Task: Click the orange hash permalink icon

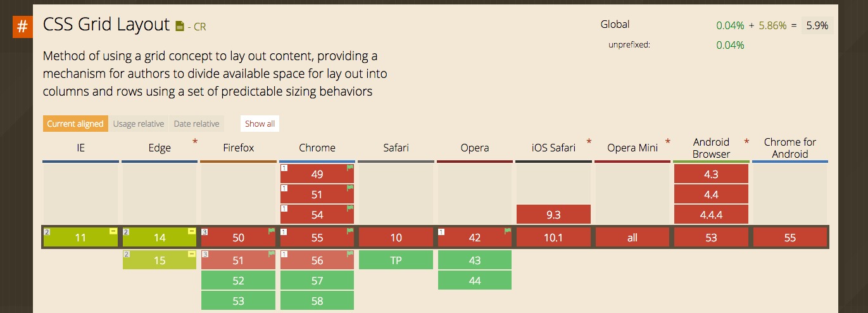Action: coord(22,28)
